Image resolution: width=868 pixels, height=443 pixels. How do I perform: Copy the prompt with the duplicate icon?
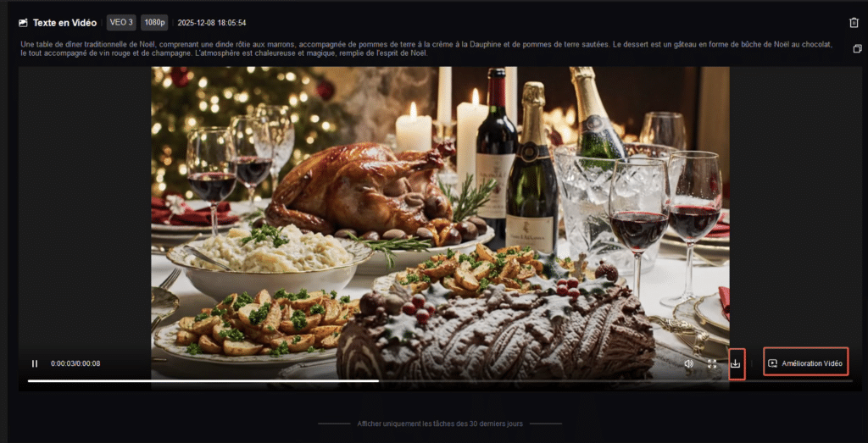click(x=858, y=48)
